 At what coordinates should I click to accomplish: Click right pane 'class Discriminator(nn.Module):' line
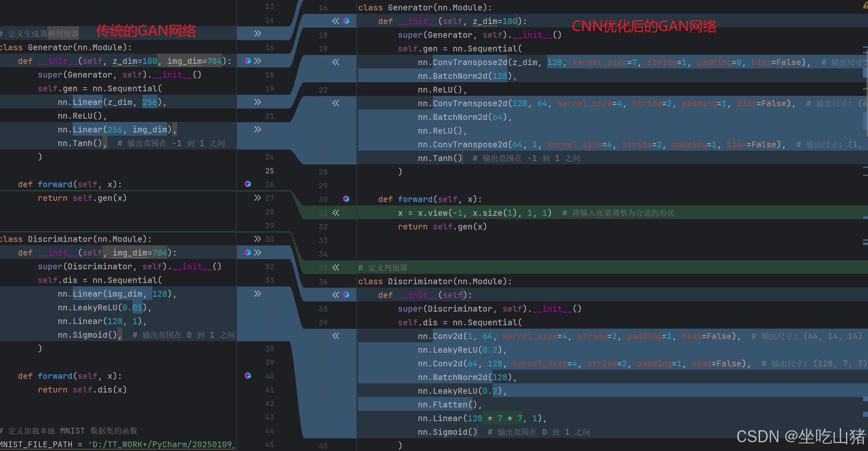pos(435,281)
